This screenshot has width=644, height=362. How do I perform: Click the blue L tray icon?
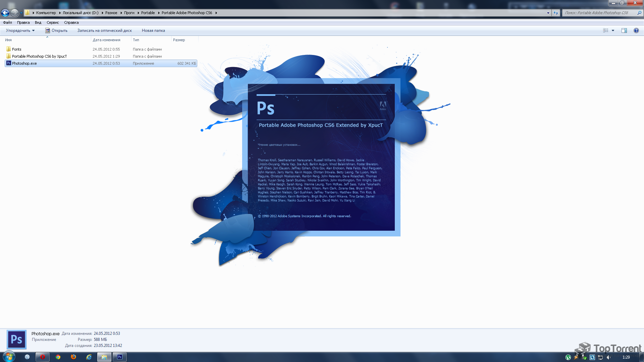592,357
